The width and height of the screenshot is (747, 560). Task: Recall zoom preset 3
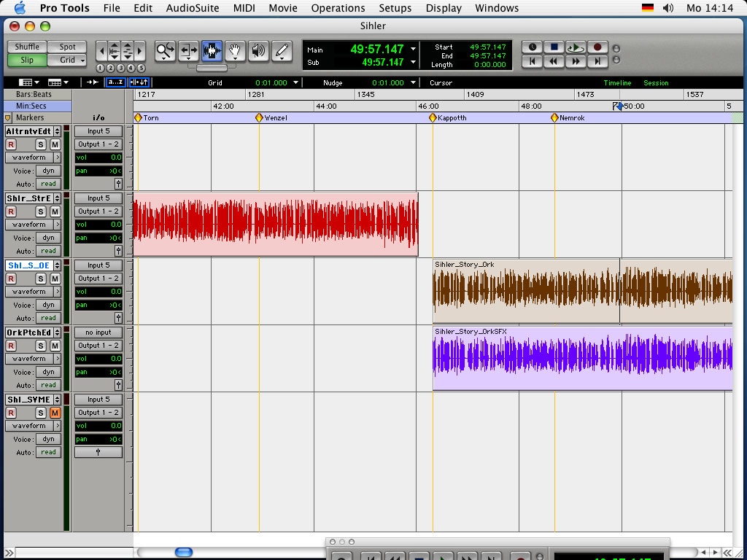point(120,68)
